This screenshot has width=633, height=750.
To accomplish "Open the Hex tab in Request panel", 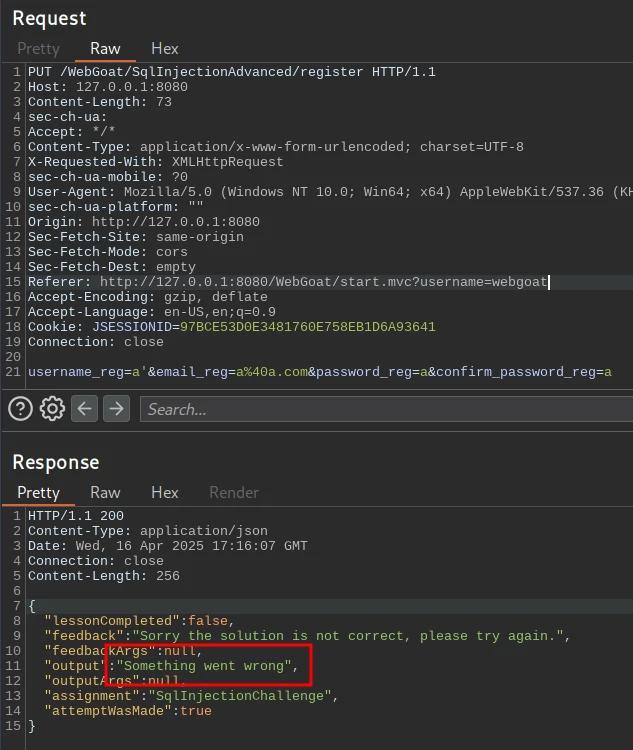I will (165, 48).
